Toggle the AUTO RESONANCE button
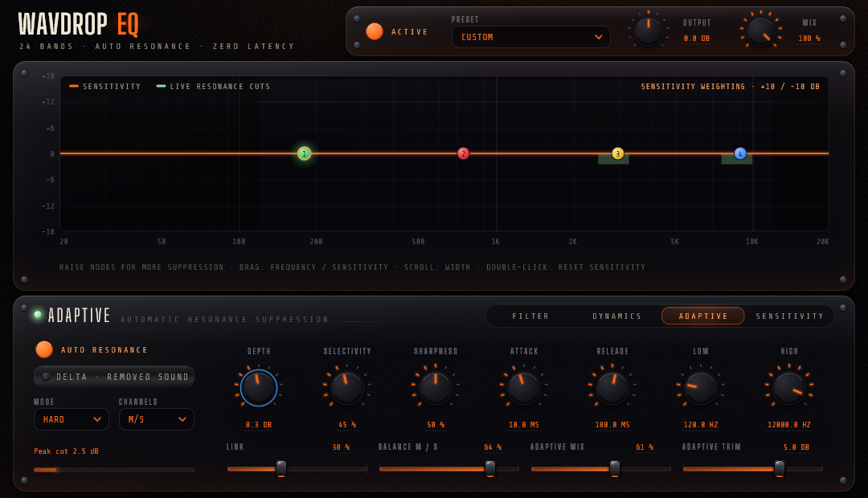Screen dimensions: 868x498 coord(44,349)
